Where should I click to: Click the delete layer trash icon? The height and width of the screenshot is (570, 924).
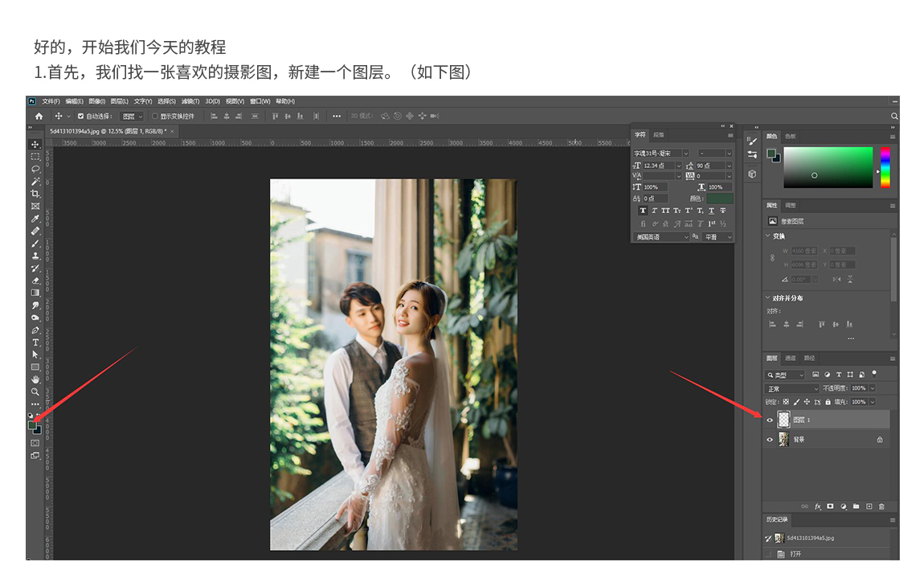[881, 506]
